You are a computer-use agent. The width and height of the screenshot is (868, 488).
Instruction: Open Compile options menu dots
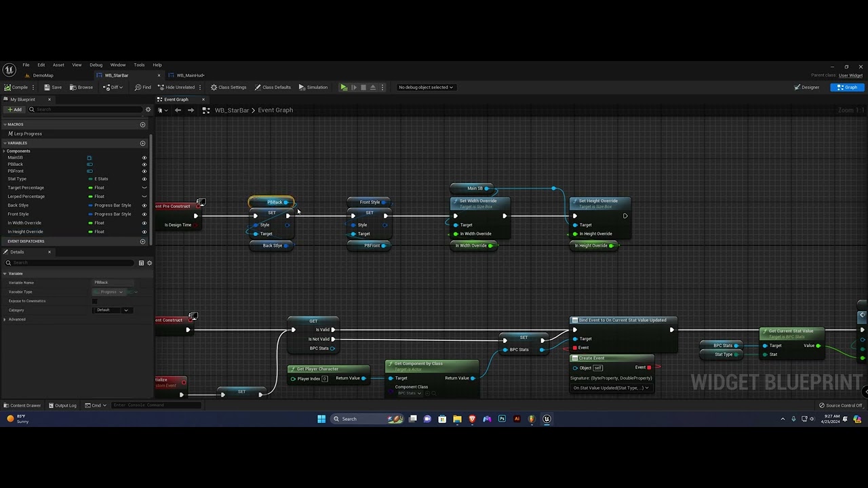point(35,87)
